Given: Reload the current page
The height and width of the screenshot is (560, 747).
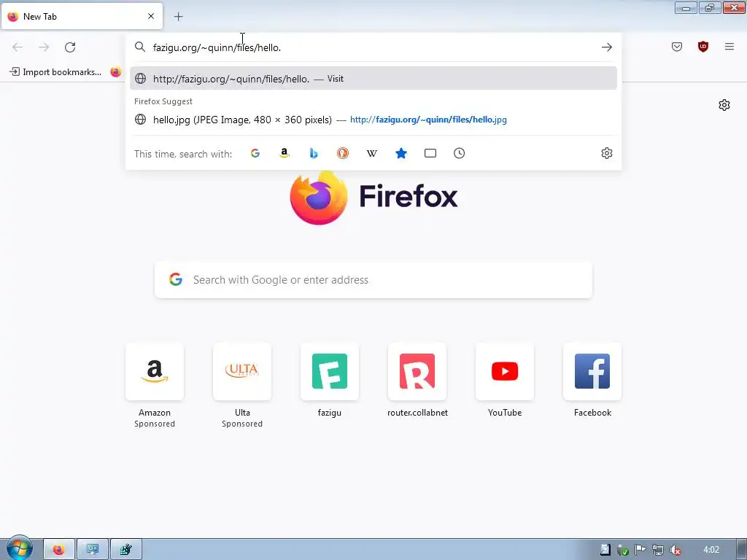Looking at the screenshot, I should click(70, 47).
